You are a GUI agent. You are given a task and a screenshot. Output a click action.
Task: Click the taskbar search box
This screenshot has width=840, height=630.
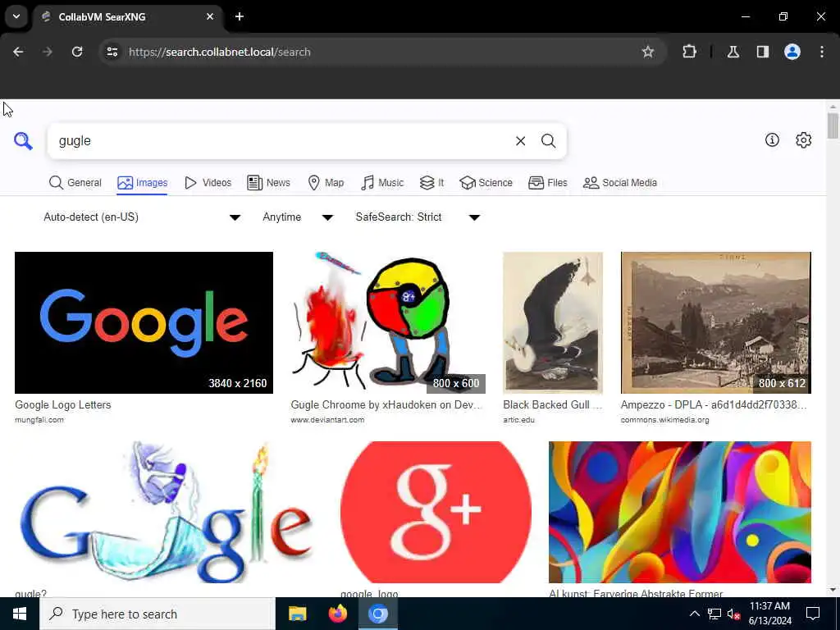click(157, 614)
